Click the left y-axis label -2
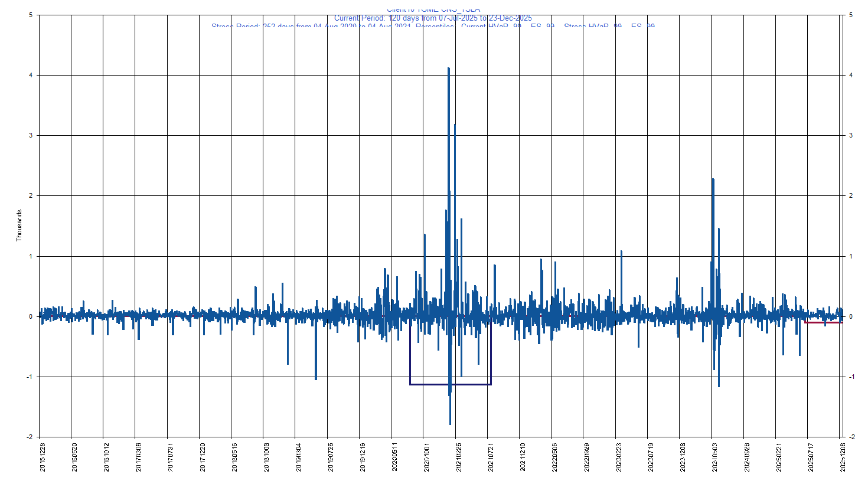The height and width of the screenshot is (484, 868). tap(30, 437)
